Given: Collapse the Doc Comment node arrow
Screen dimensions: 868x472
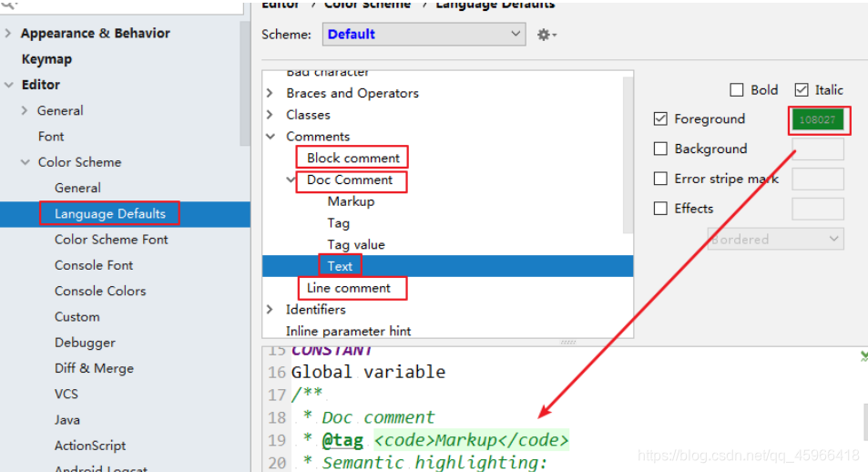Looking at the screenshot, I should tap(291, 180).
